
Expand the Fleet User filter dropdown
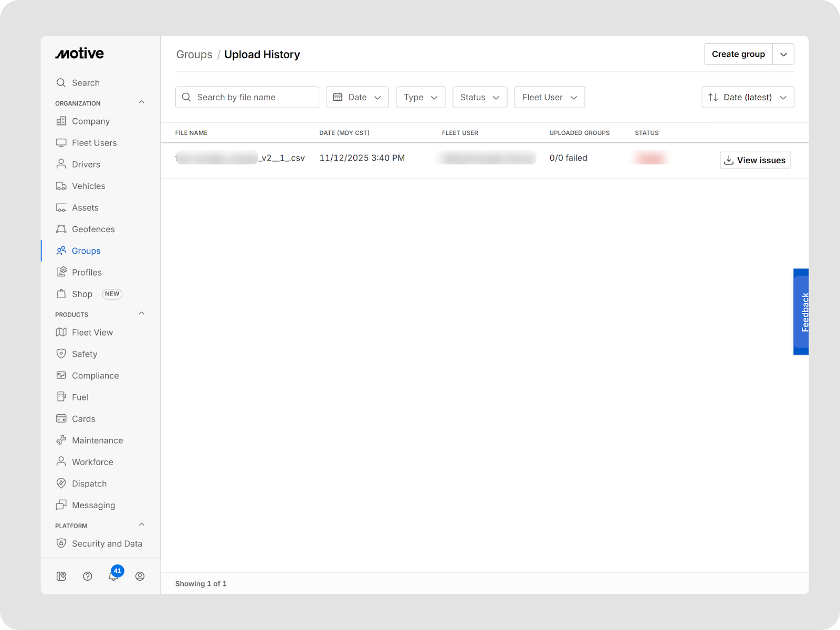[x=549, y=98]
